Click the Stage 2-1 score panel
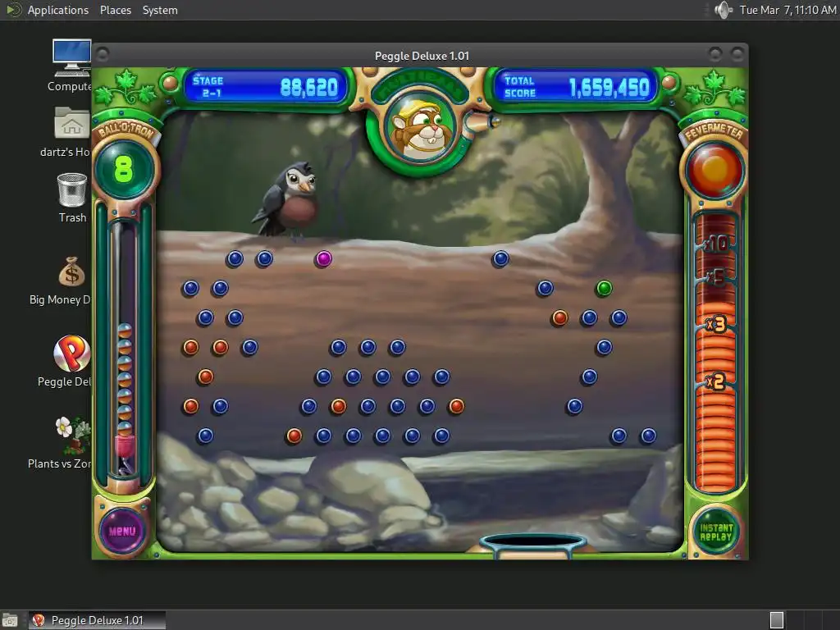Viewport: 840px width, 630px height. (x=265, y=87)
